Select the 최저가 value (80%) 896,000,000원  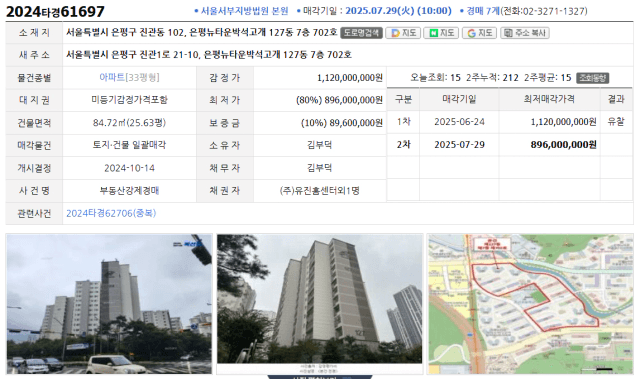[x=339, y=100]
